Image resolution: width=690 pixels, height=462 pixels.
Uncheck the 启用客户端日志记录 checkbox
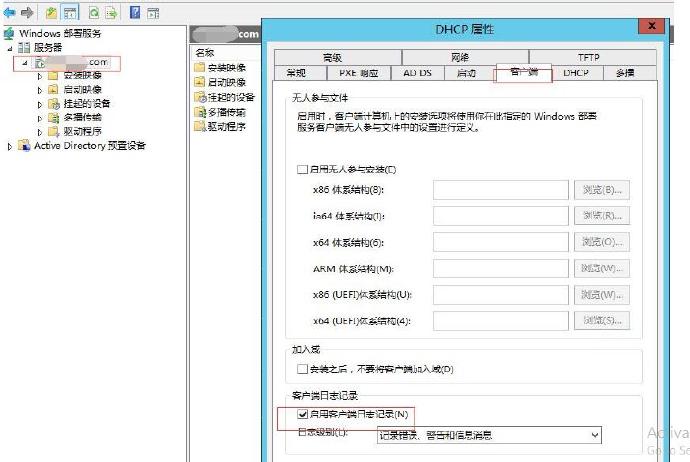pos(302,414)
